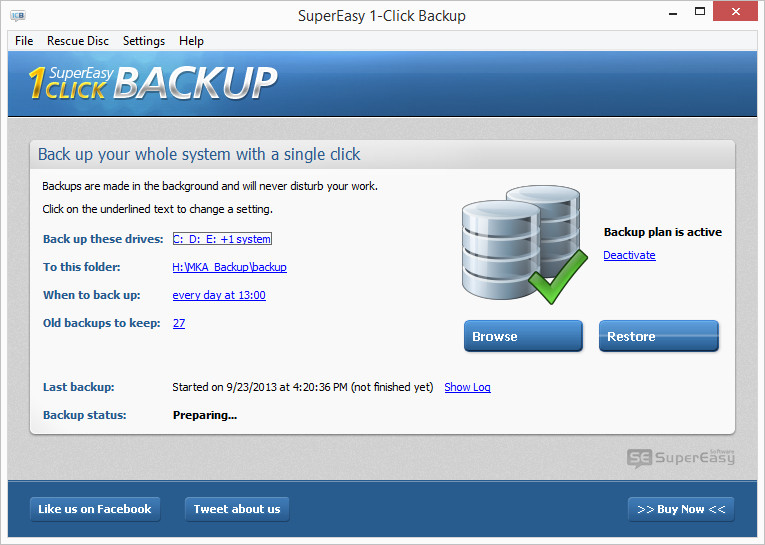Click the 'Started on 9/23/2013' last backup text
The image size is (765, 545).
coord(302,387)
